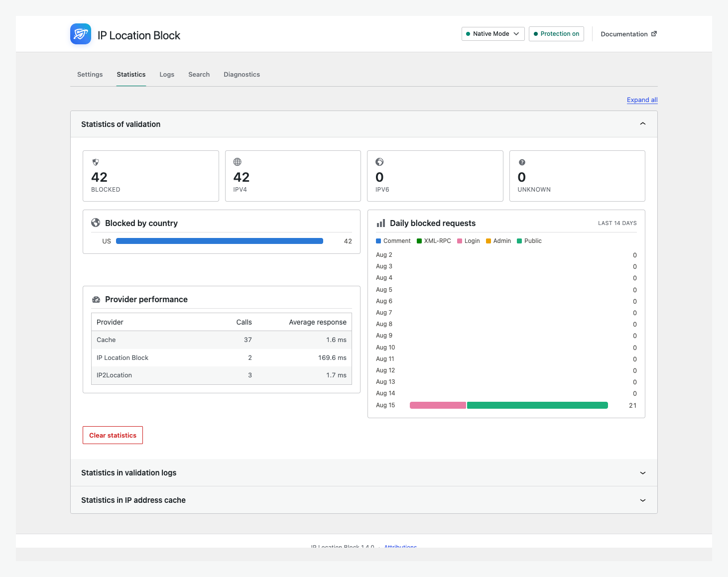Click the green Public legend swatch
The width and height of the screenshot is (728, 577).
pyautogui.click(x=519, y=241)
